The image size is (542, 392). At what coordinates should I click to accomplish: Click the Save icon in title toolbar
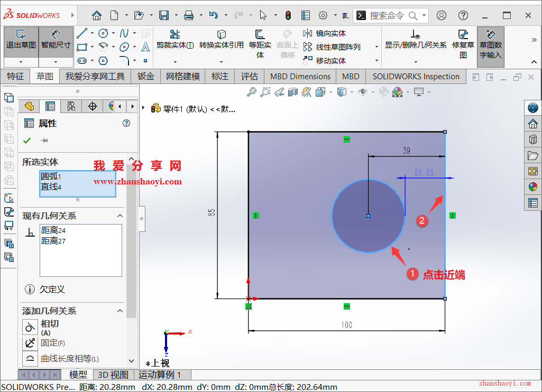(x=164, y=15)
